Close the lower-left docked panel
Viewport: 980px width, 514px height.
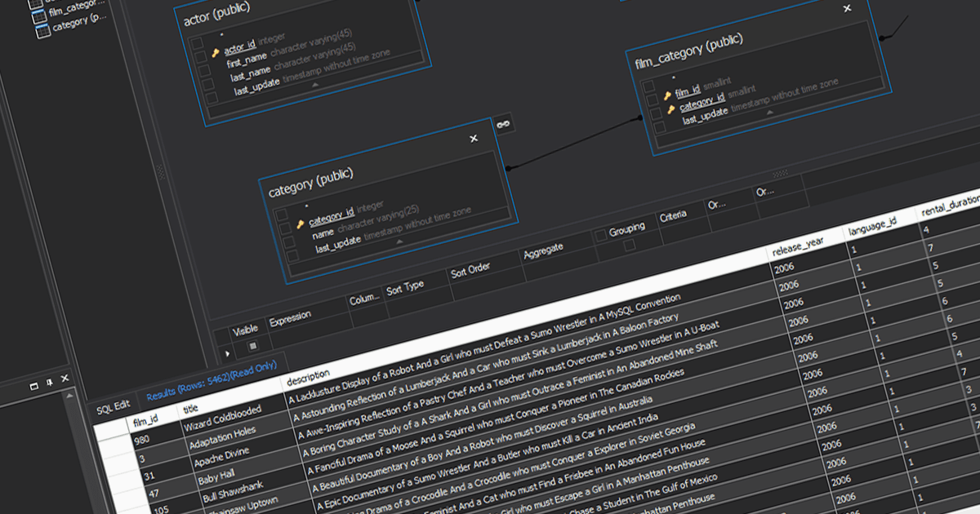point(65,378)
